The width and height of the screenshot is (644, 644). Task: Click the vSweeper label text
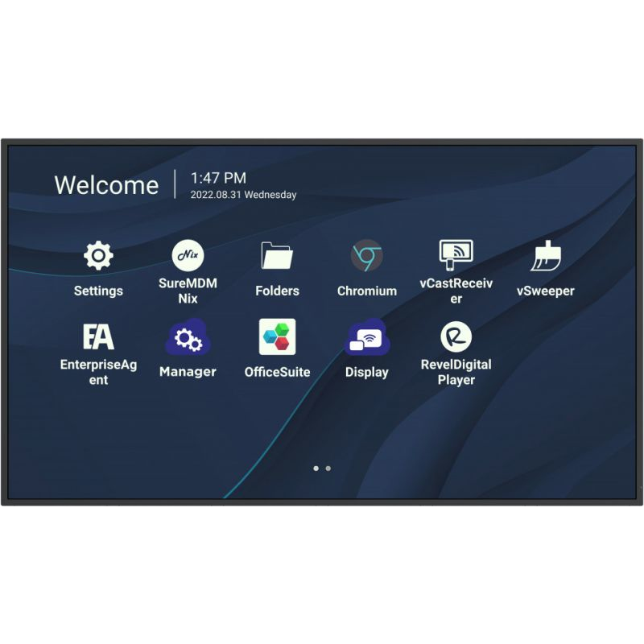pyautogui.click(x=546, y=291)
